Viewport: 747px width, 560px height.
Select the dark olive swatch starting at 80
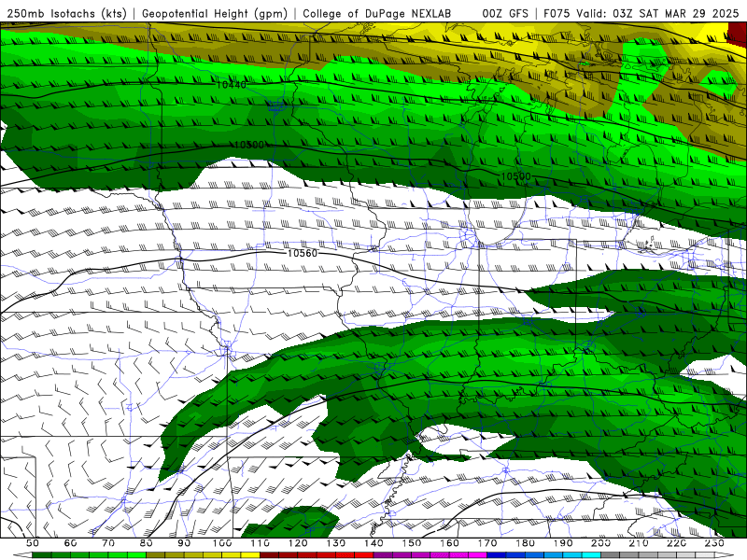(155, 554)
